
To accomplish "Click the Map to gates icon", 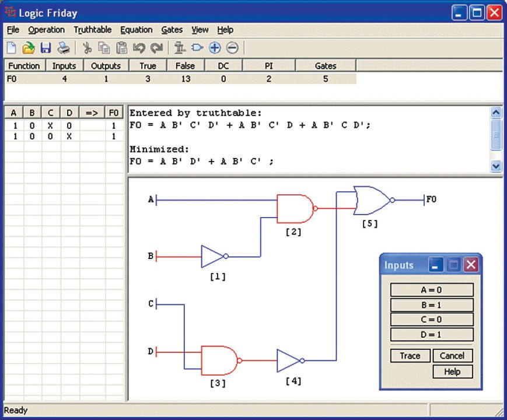I will point(197,48).
